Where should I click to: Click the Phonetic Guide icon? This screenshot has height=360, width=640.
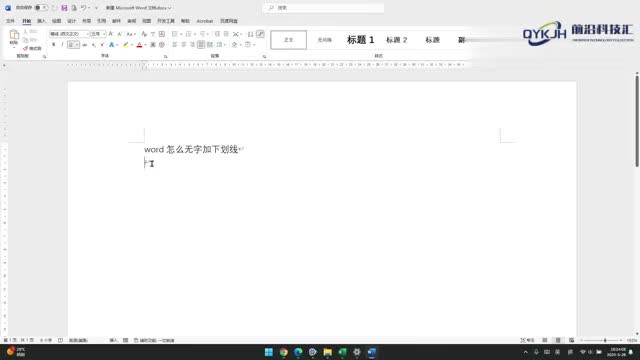click(153, 34)
